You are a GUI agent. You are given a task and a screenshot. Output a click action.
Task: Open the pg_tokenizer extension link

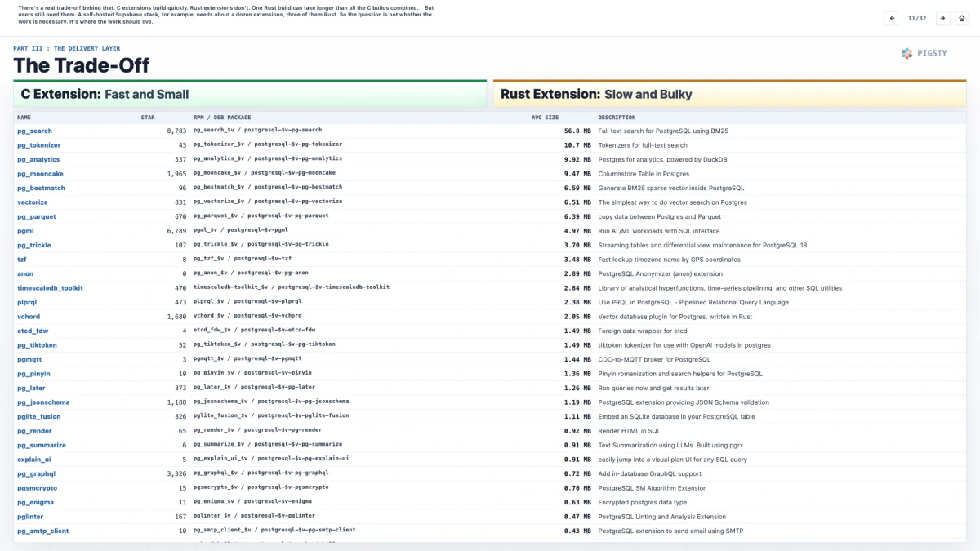coord(38,145)
